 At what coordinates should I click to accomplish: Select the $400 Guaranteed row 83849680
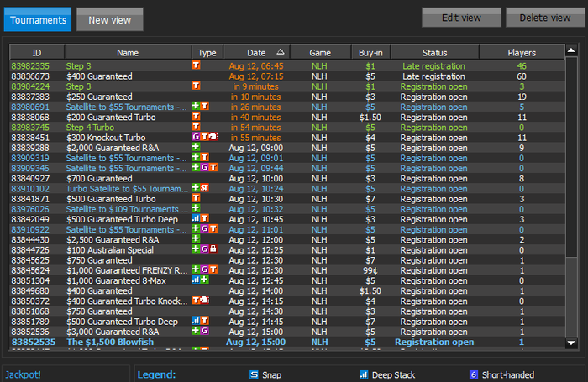[x=287, y=290]
